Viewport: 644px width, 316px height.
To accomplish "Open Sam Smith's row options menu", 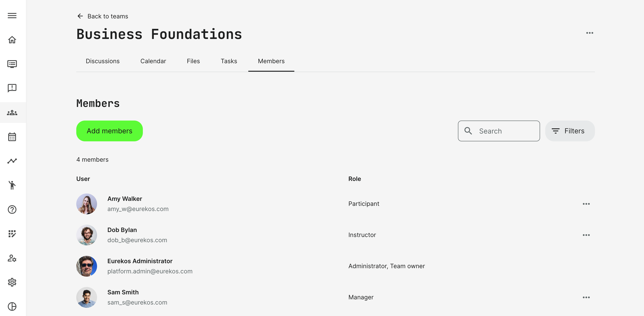I will pyautogui.click(x=586, y=297).
